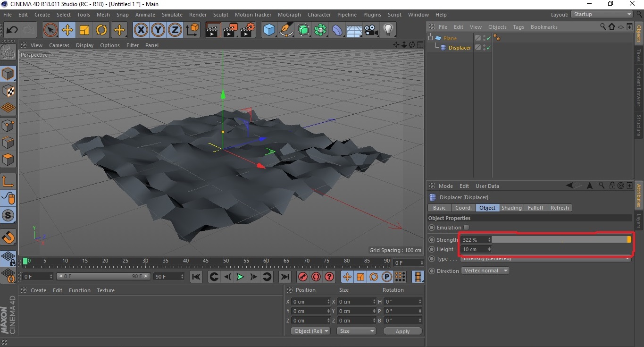Open the Layout Startup dropdown
The image size is (644, 347).
pyautogui.click(x=603, y=15)
